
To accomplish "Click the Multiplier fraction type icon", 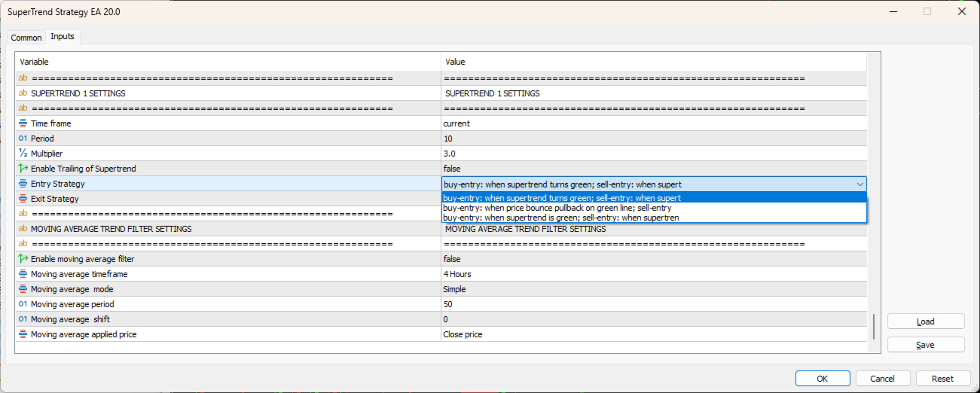I will [23, 154].
